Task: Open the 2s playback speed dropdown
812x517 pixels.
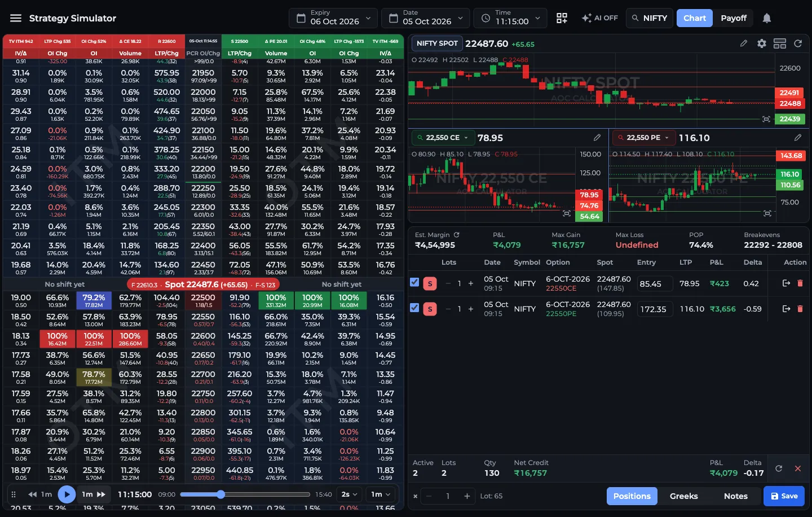Action: click(x=350, y=494)
